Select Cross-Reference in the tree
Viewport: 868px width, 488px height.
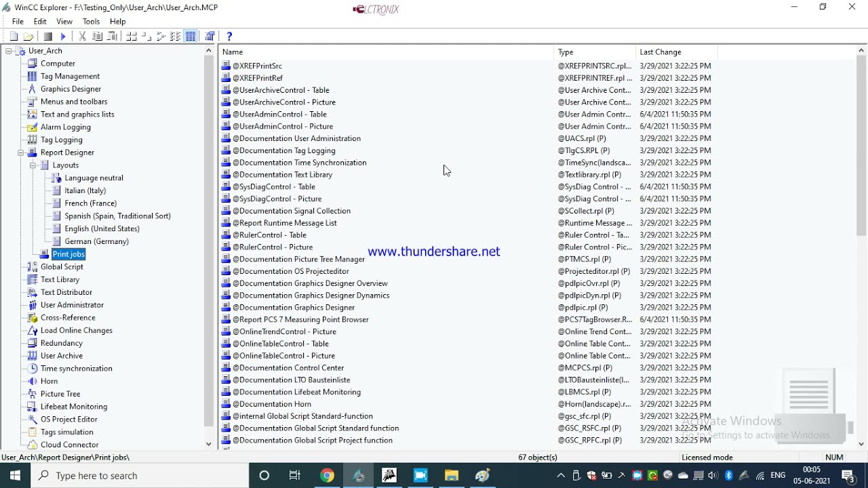[68, 318]
